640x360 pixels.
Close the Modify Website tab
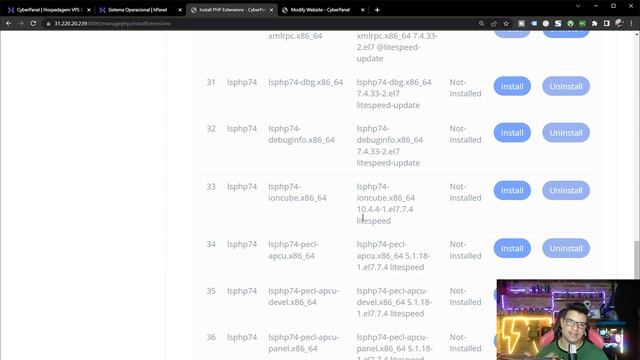click(362, 10)
